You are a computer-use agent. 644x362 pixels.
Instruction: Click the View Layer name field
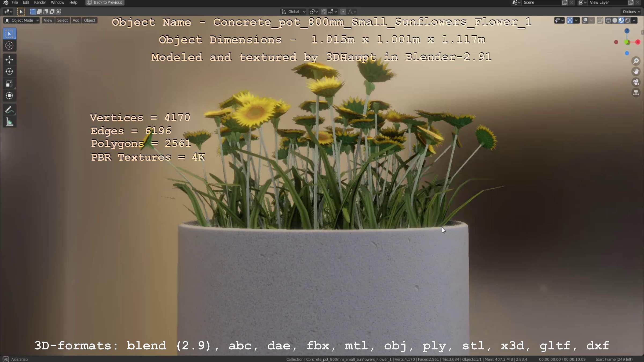(x=608, y=2)
